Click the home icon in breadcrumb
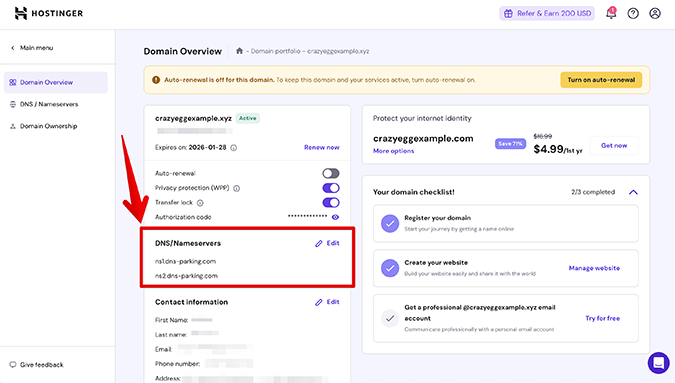Image resolution: width=675 pixels, height=383 pixels. coord(239,51)
